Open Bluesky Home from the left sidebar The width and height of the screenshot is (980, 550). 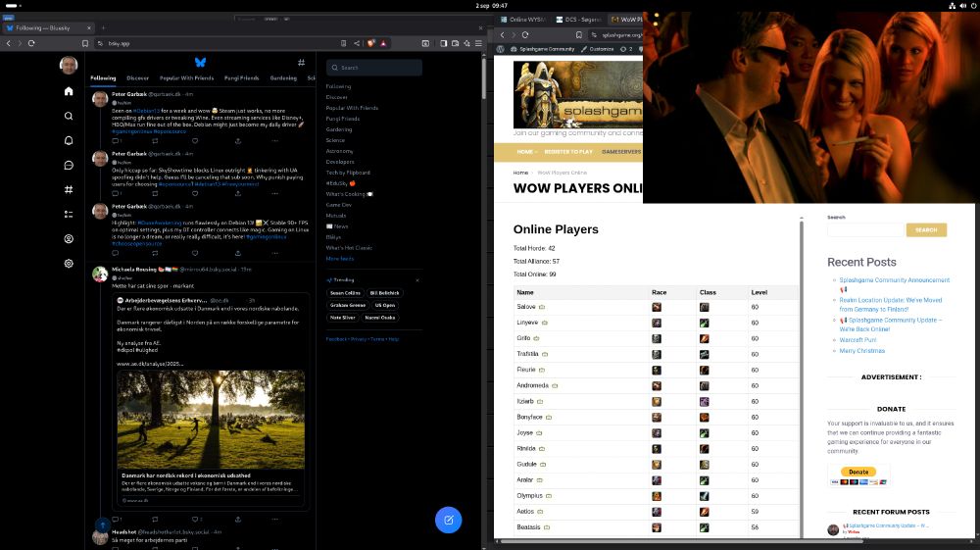click(x=69, y=91)
